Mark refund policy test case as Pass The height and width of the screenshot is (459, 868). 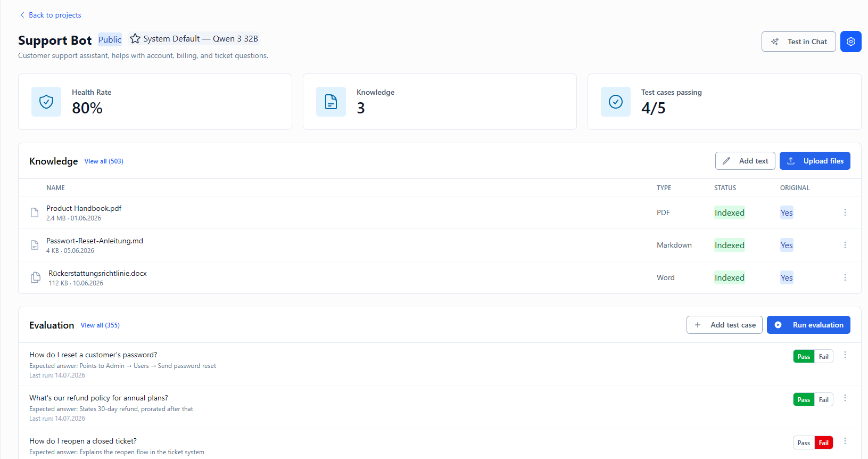pyautogui.click(x=804, y=400)
